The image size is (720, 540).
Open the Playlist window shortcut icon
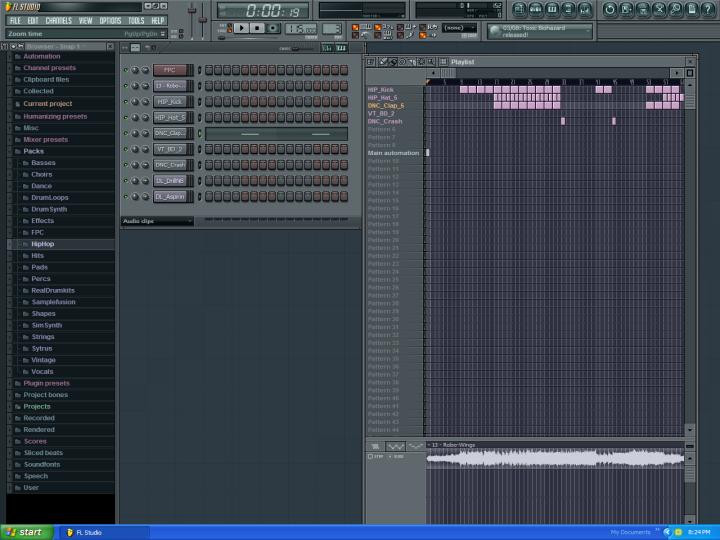519,9
